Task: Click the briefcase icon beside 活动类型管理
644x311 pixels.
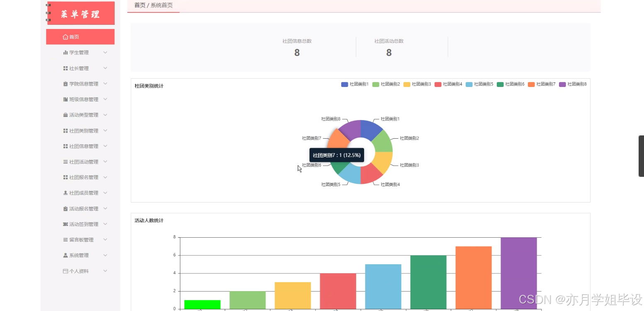Action: pyautogui.click(x=65, y=115)
